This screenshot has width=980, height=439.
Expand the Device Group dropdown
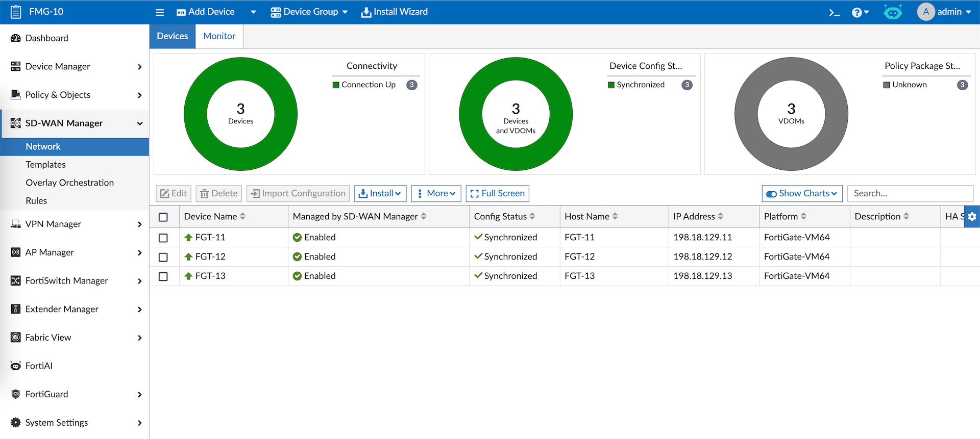tap(309, 12)
